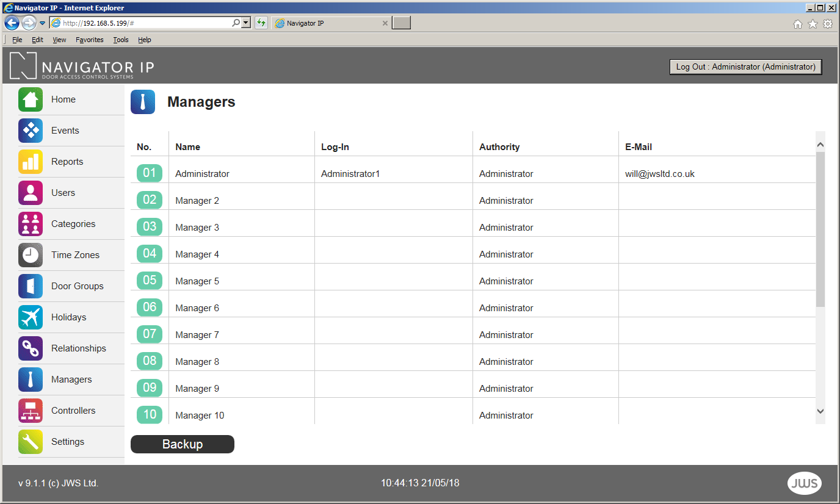This screenshot has height=504, width=840.
Task: Expand the address bar dropdown arrow
Action: pyautogui.click(x=246, y=23)
